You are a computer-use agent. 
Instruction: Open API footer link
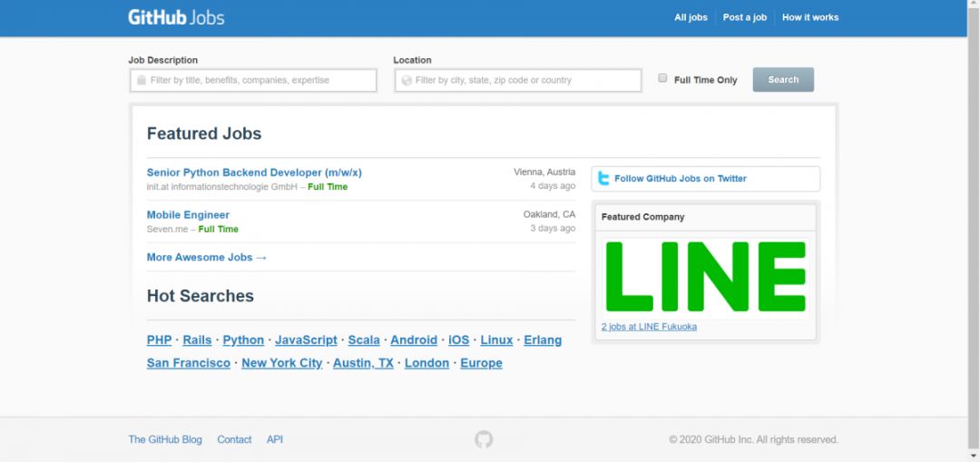pyautogui.click(x=275, y=439)
